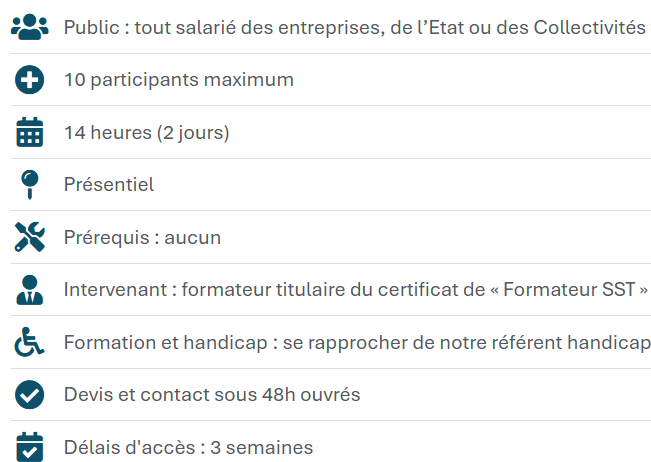Click Délais d'accès : 3 semaines text
Image resolution: width=651 pixels, height=462 pixels.
coord(188,447)
